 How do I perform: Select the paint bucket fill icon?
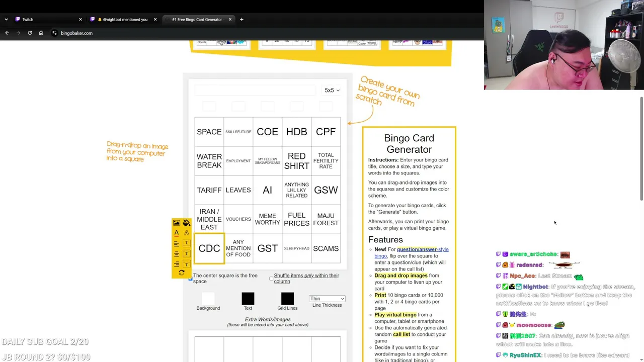[187, 223]
